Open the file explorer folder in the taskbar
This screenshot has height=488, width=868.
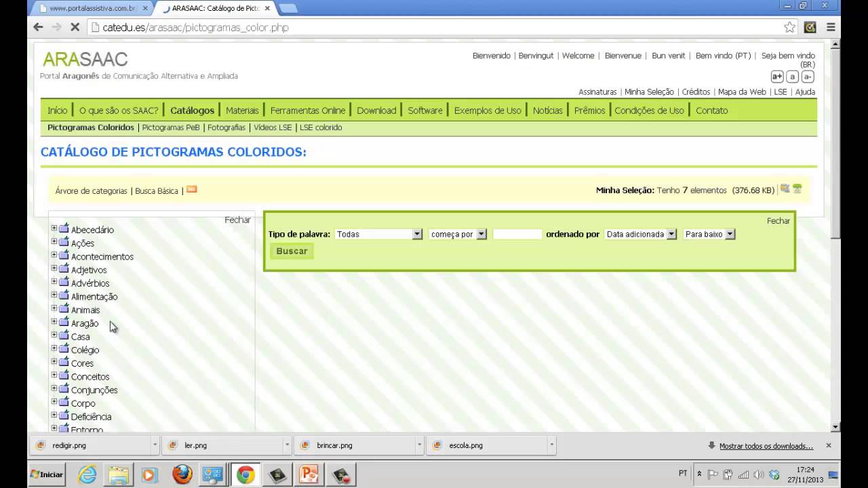119,474
